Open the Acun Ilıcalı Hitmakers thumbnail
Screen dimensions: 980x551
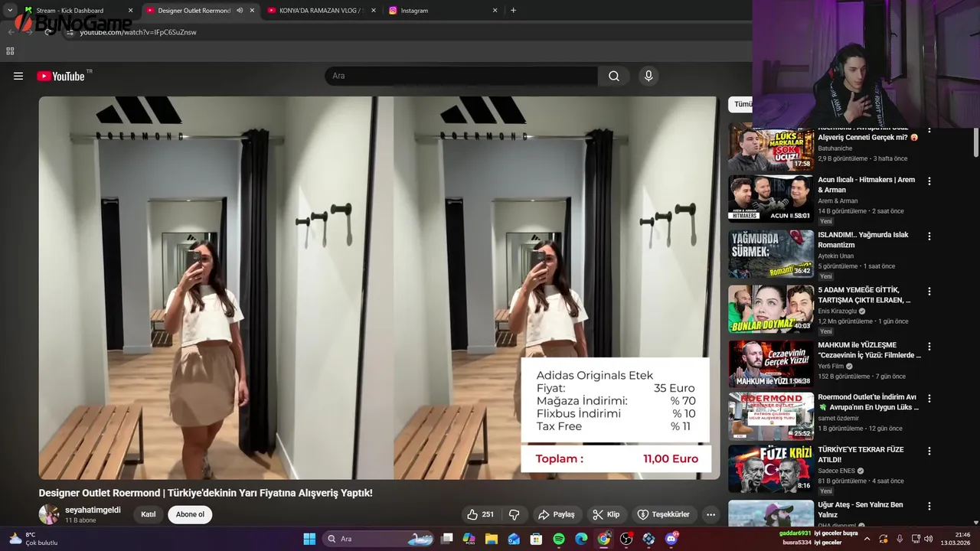click(771, 199)
